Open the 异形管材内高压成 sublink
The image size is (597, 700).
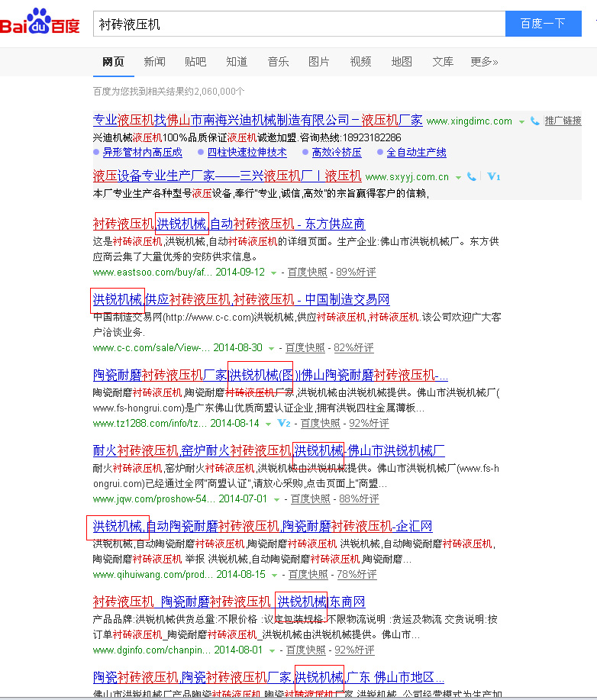(x=143, y=152)
